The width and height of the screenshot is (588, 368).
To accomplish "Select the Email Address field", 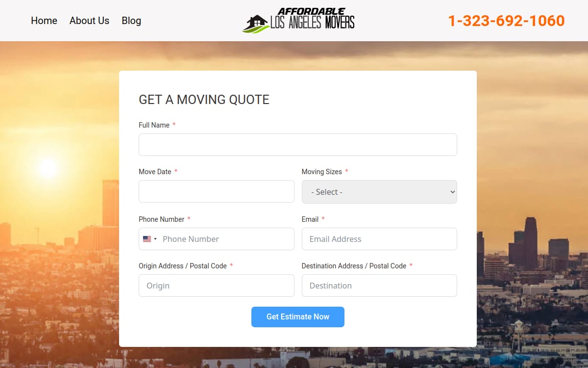I will click(379, 239).
